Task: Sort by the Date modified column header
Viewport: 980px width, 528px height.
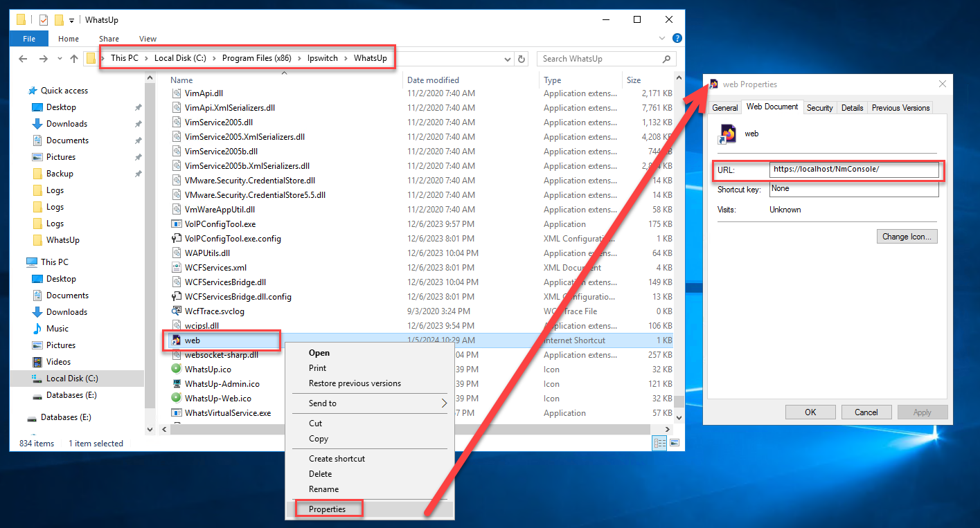Action: click(x=472, y=80)
